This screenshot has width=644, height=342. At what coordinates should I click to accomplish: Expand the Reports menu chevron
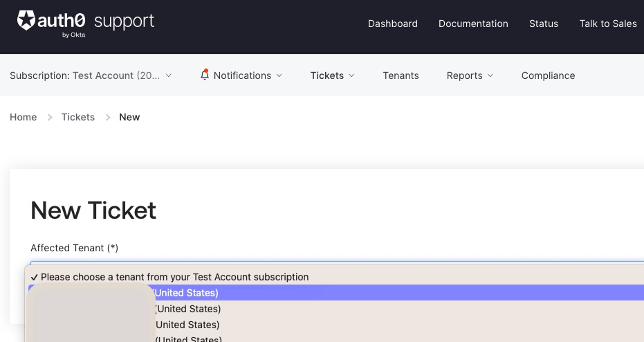490,75
